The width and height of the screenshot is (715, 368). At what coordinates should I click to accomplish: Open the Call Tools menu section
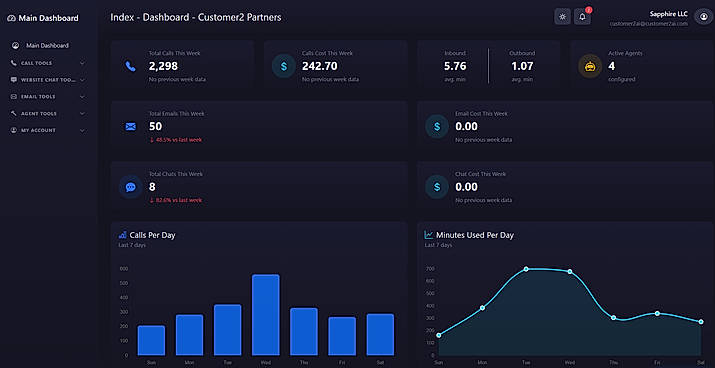tap(47, 63)
